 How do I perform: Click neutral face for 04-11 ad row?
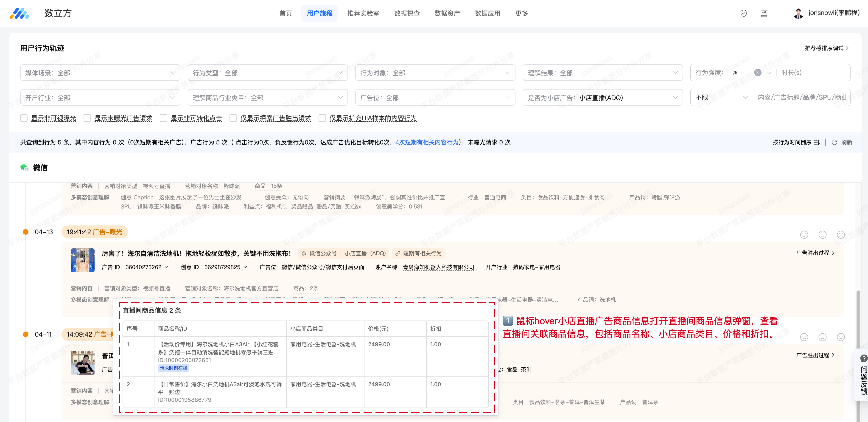(822, 337)
